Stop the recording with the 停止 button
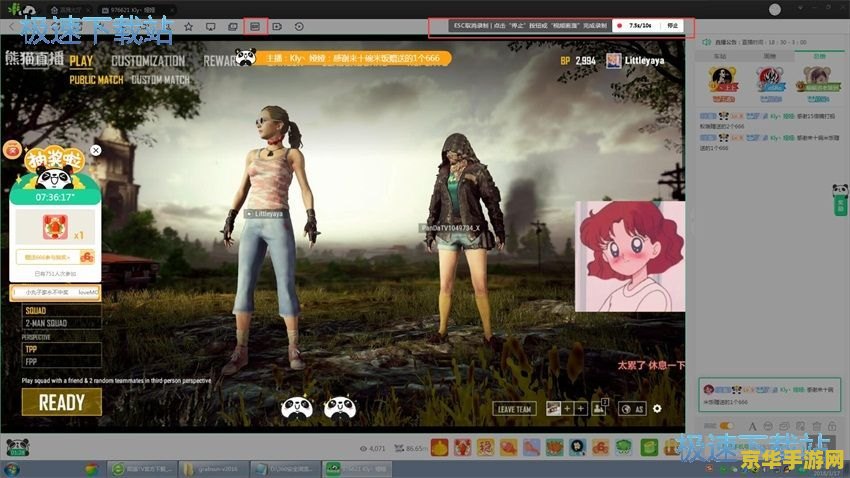This screenshot has height=478, width=850. (673, 25)
